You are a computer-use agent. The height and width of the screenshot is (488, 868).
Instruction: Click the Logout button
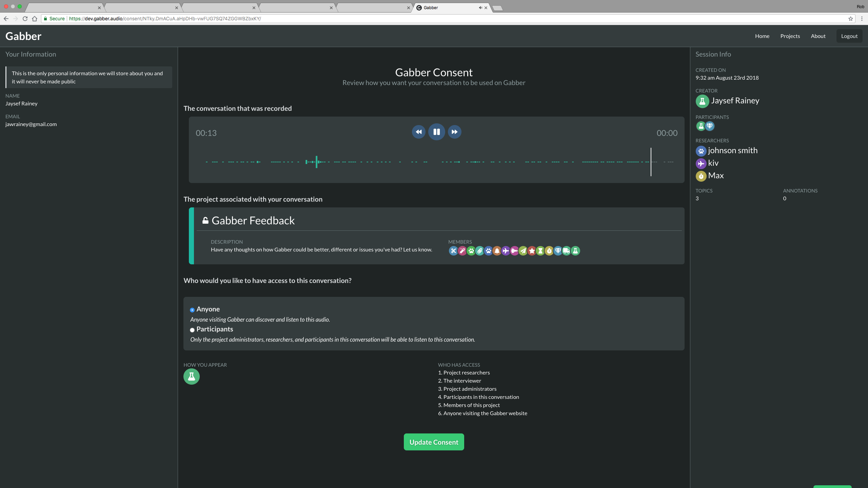849,36
